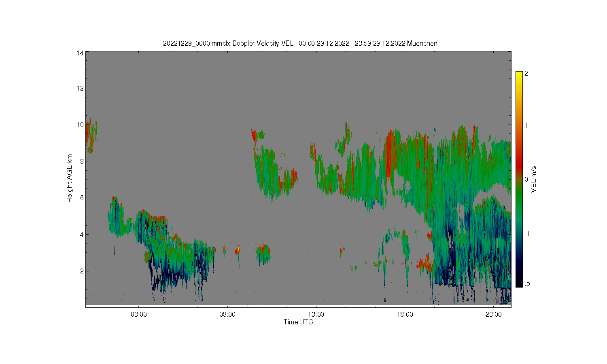Click the colorbar value 1

click(526, 125)
